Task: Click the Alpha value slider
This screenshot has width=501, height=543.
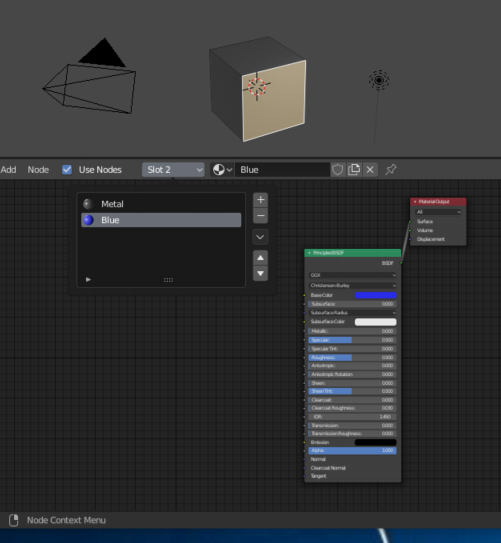Action: tap(352, 451)
